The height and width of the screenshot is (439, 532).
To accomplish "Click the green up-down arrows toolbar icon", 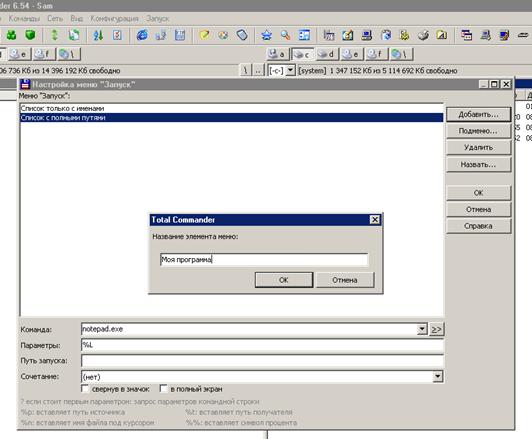I will click(55, 35).
